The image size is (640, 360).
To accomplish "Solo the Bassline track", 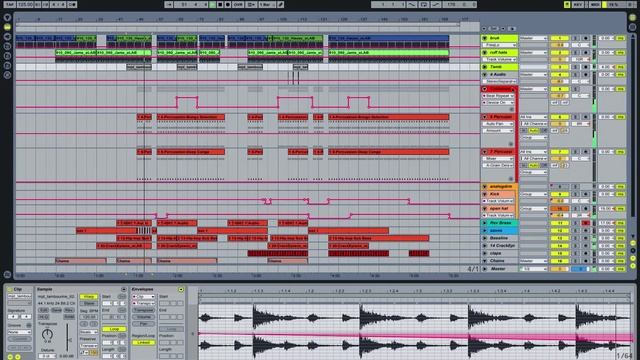I will pos(576,238).
